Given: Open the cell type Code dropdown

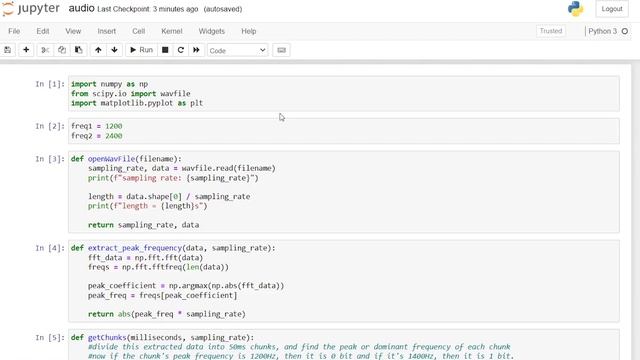Looking at the screenshot, I should pyautogui.click(x=238, y=51).
